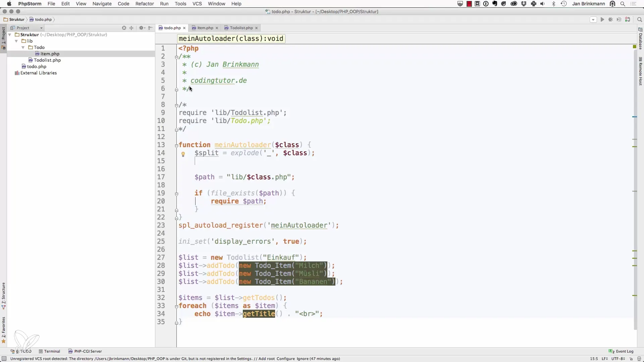The width and height of the screenshot is (644, 362).
Task: Click the todo.php breadcrumb
Action: click(x=41, y=19)
